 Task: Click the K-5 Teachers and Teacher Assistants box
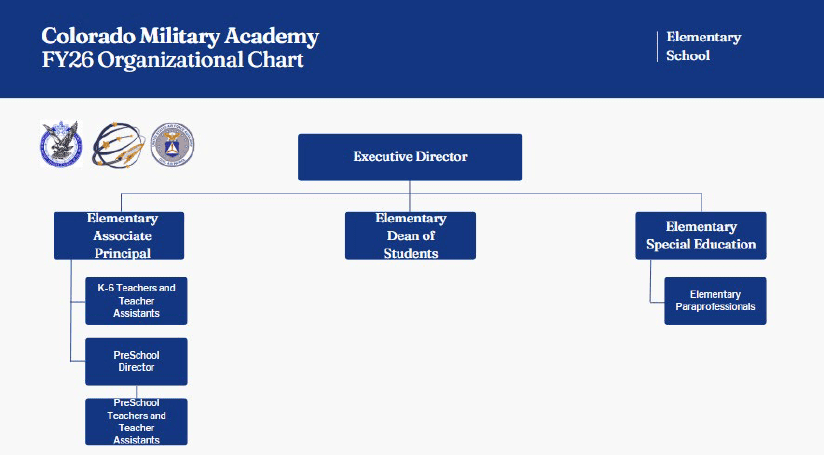136,301
